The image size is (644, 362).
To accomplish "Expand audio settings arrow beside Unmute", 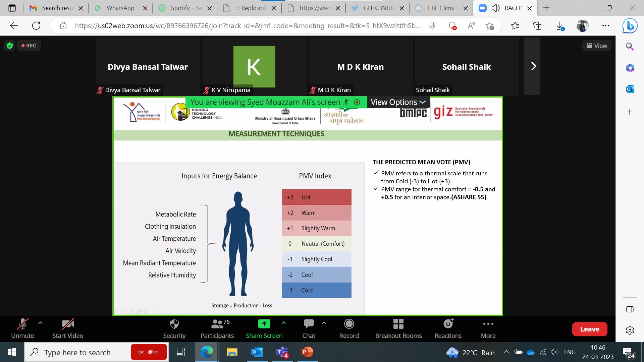I will (40, 323).
